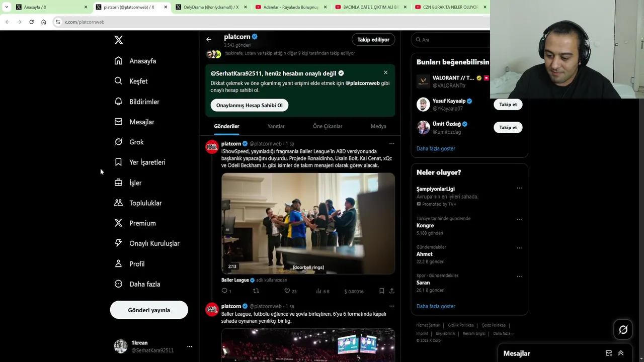Image resolution: width=644 pixels, height=362 pixels.
Task: Open Onaylı Kuruluşlar lightning icon
Action: [118, 243]
